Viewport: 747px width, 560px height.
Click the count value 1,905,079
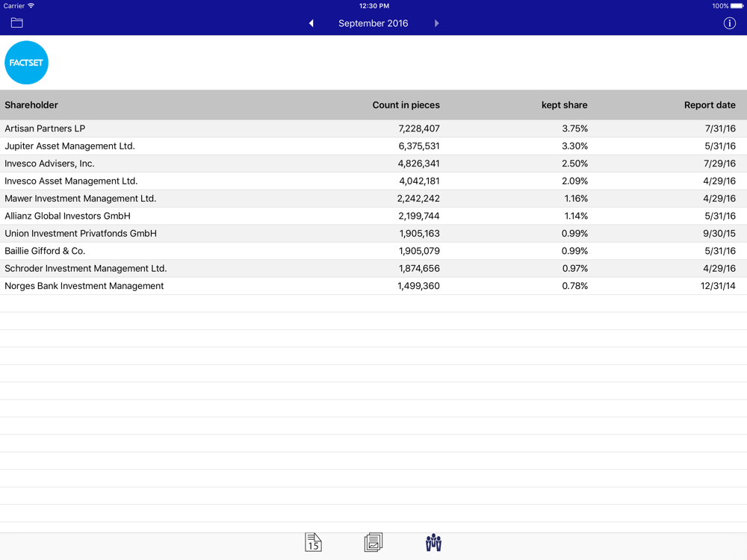tap(419, 251)
